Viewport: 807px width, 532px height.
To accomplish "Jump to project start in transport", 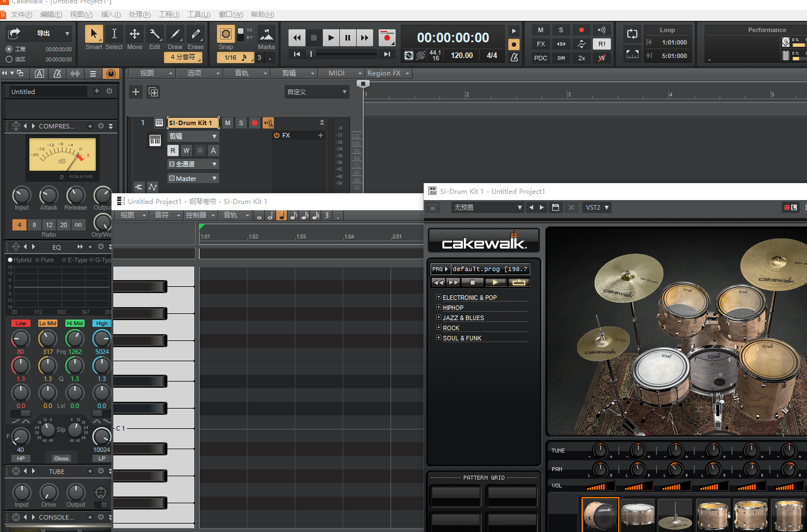I will (x=297, y=54).
